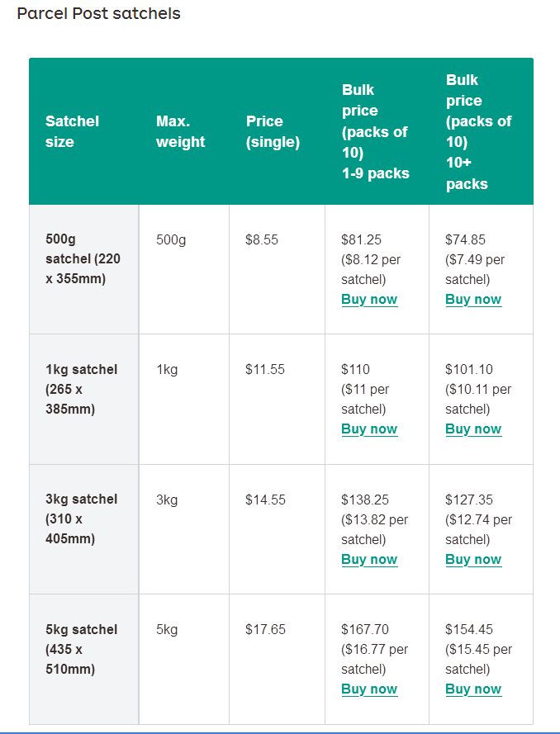Viewport: 560px width, 734px height.
Task: Click the Bulk price 10+ packs header
Action: click(478, 131)
